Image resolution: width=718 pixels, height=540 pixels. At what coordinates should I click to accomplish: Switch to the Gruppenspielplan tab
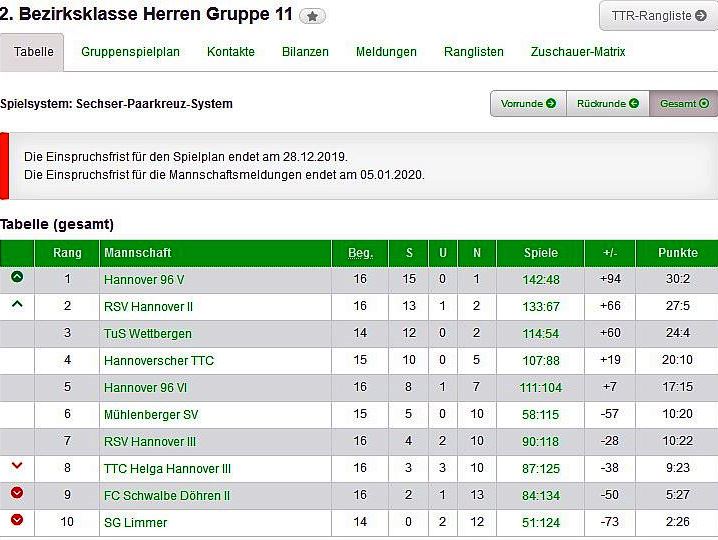(130, 52)
